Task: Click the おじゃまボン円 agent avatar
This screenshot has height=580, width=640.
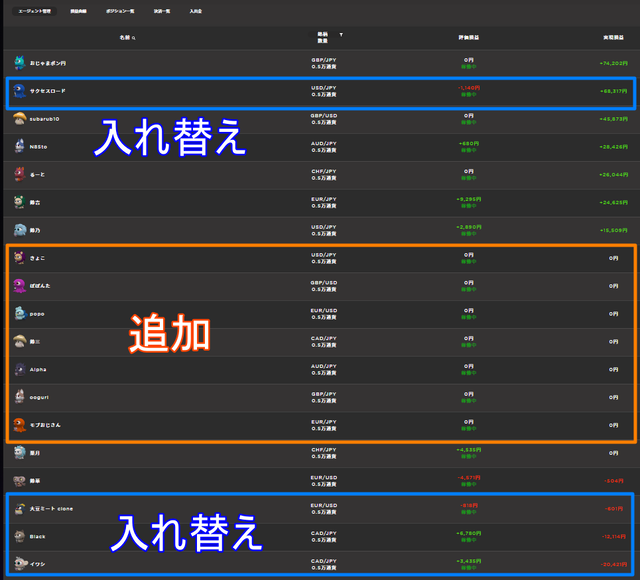Action: tap(19, 63)
